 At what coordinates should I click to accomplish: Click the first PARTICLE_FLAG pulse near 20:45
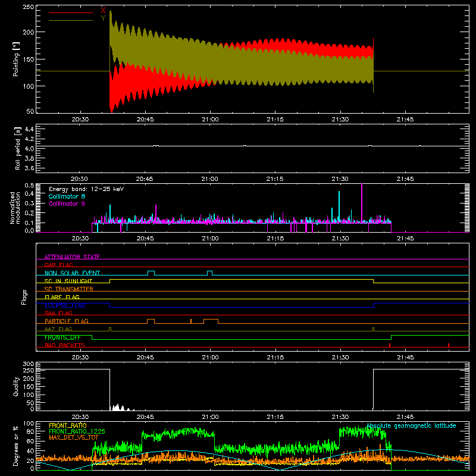coord(151,321)
